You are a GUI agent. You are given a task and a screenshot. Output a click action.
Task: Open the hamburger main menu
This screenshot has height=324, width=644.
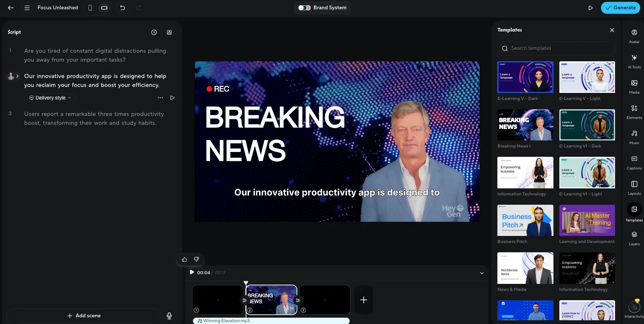click(x=27, y=8)
